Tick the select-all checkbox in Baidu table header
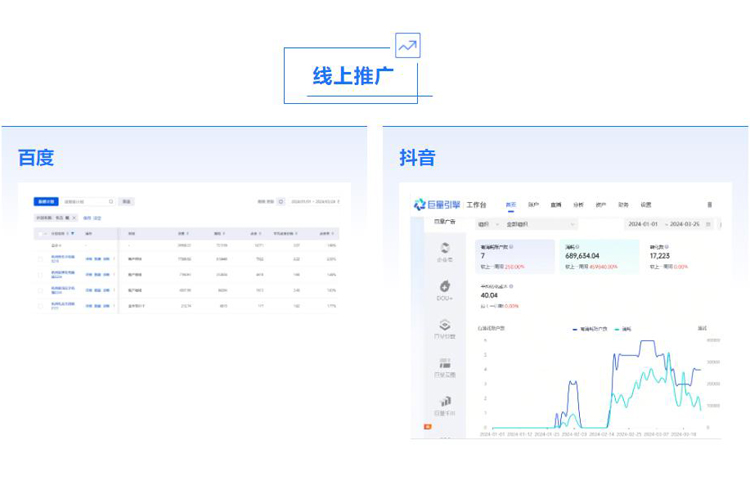Viewport: 750px width, 490px height. 40,234
